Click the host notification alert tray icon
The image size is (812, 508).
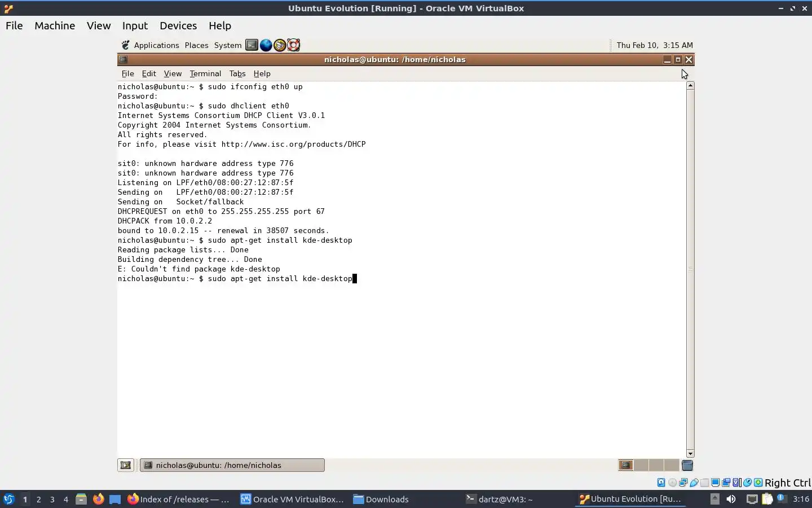click(x=781, y=498)
